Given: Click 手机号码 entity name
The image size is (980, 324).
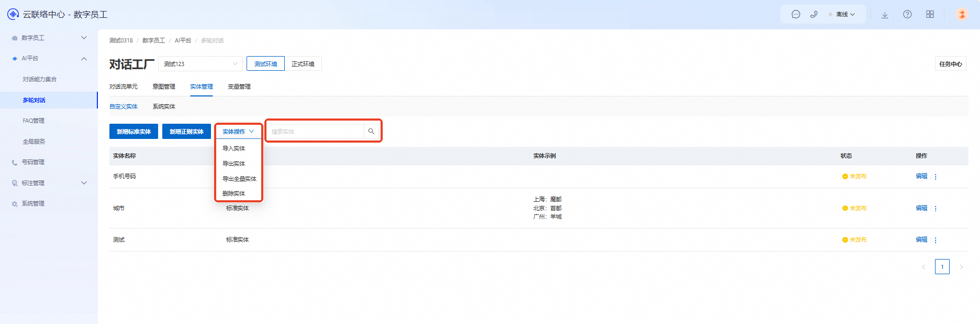Looking at the screenshot, I should point(125,176).
